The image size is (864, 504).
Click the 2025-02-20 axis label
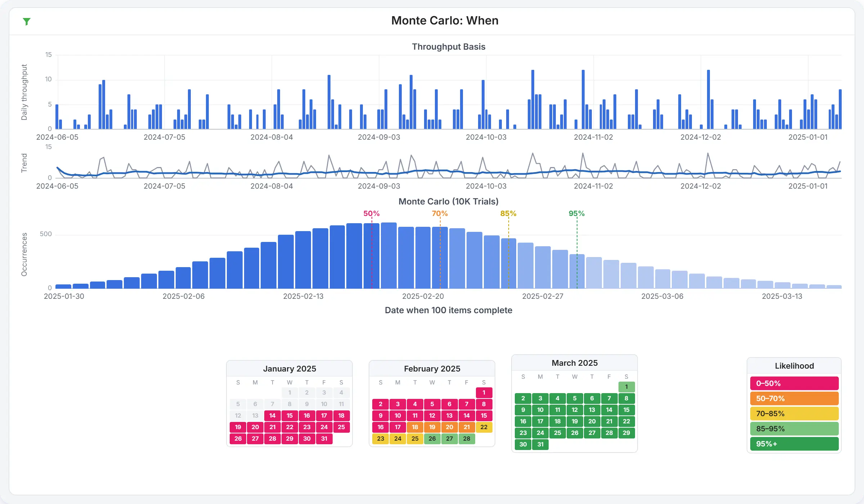(x=423, y=296)
